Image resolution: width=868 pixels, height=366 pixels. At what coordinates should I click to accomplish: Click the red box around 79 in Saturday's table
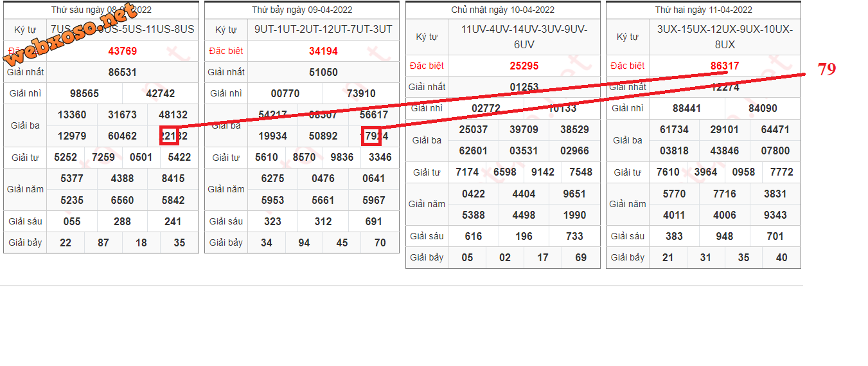tap(371, 136)
